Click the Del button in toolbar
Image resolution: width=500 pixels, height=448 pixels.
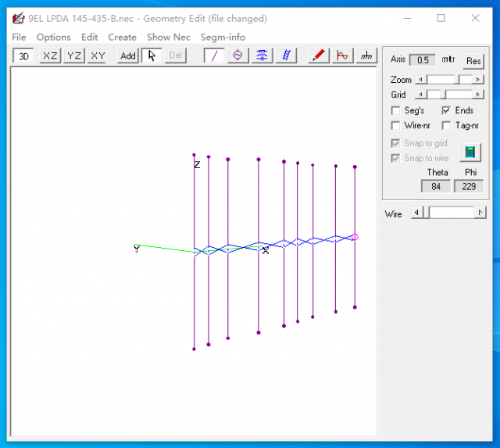[175, 56]
